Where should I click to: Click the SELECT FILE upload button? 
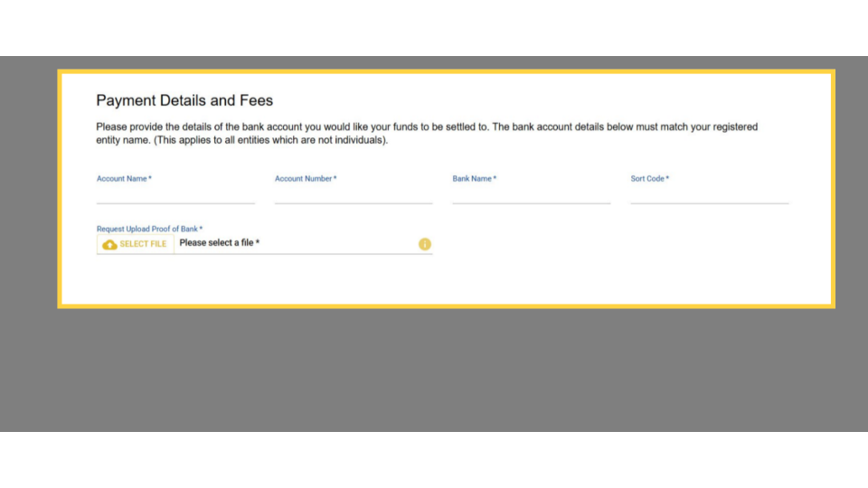[x=135, y=244]
